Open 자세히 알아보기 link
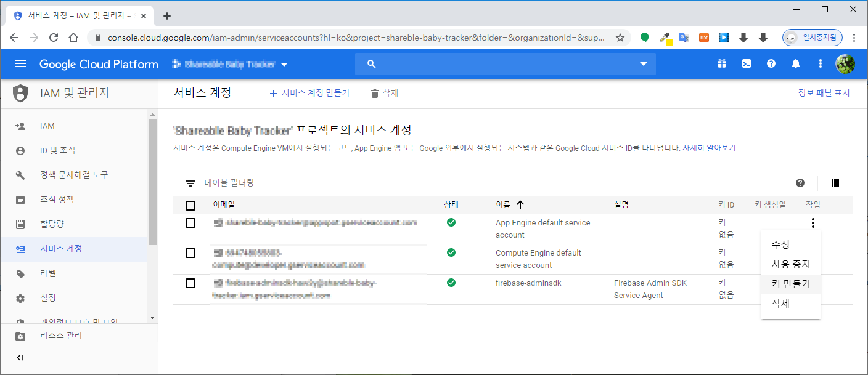This screenshot has width=868, height=375. (x=709, y=148)
